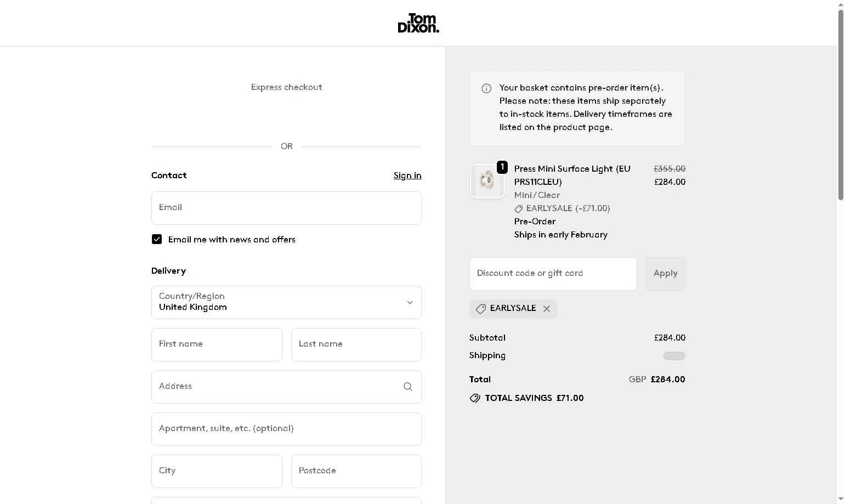
Task: Focus the First name field
Action: coord(217,344)
